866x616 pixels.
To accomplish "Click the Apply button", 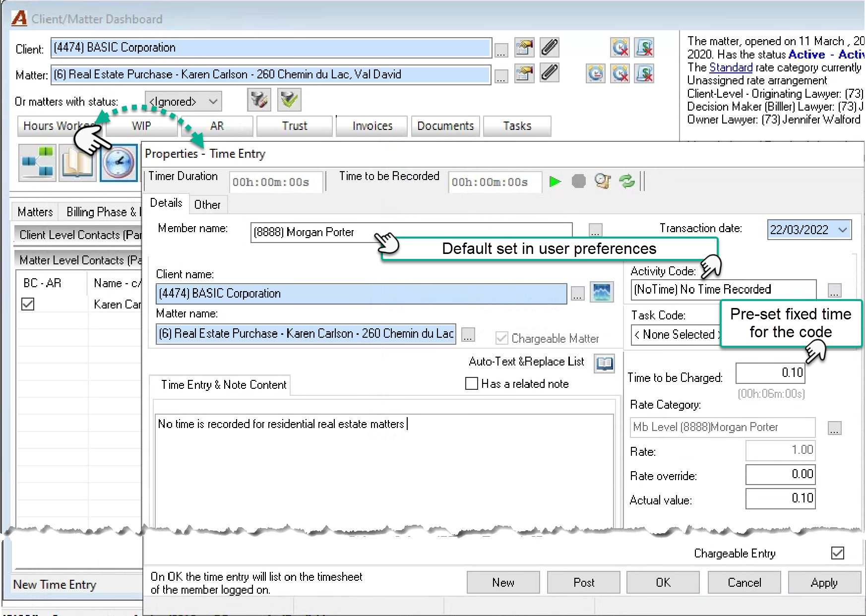I will pyautogui.click(x=824, y=582).
